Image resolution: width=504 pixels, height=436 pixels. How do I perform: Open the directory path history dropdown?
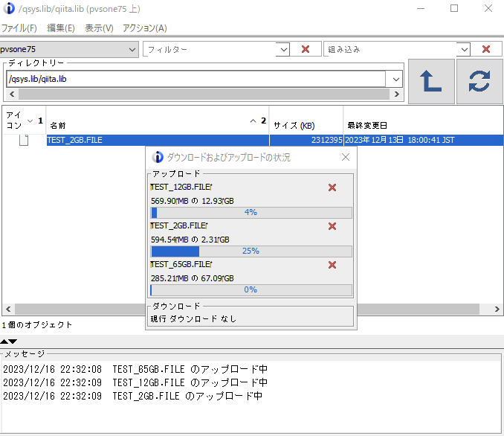click(395, 79)
